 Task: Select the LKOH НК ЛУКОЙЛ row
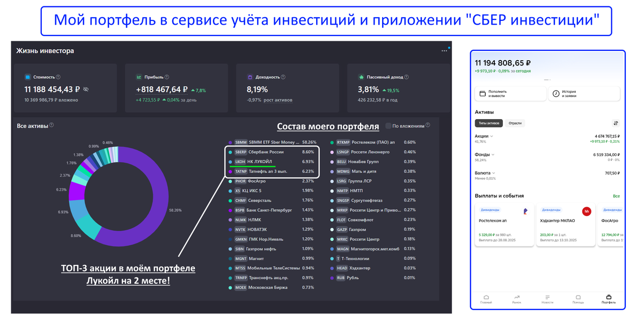(x=273, y=161)
